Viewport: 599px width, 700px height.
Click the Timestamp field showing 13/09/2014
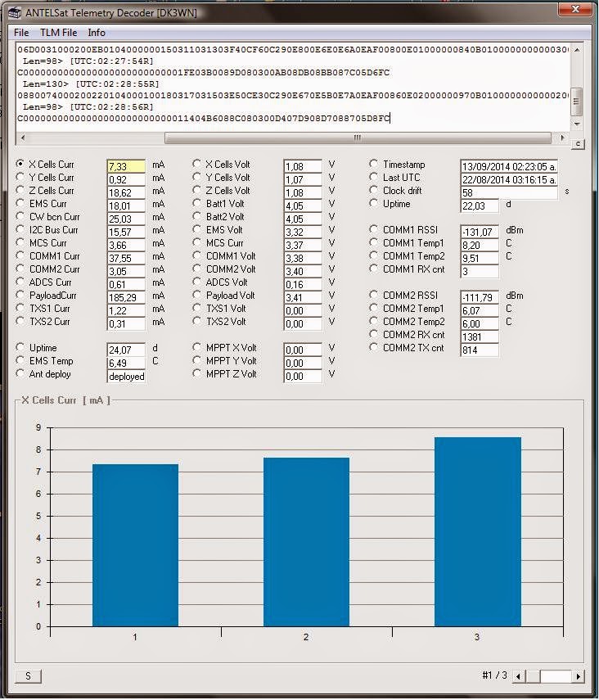pos(509,166)
